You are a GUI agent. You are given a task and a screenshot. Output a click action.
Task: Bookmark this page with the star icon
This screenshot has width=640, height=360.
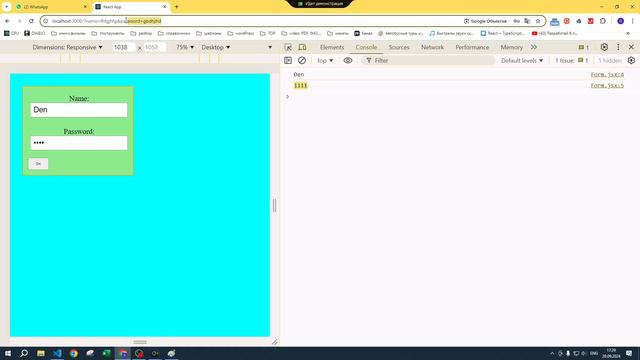[x=538, y=21]
